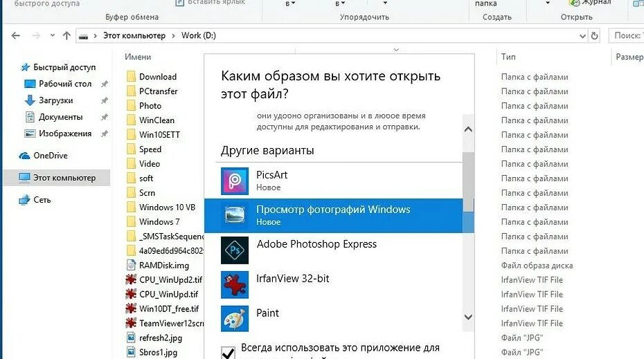Select IrfanView 32-bit red cat icon
The image size is (644, 359).
235,284
